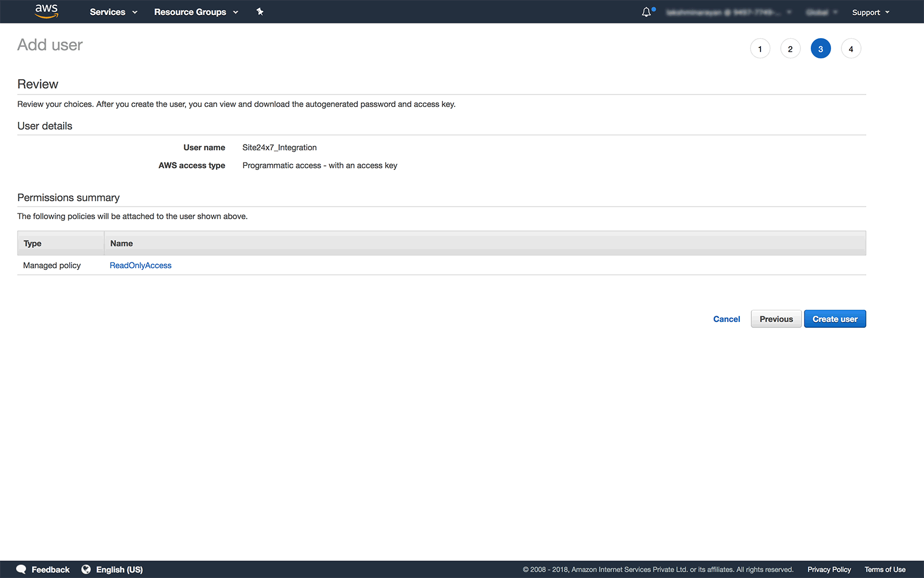The height and width of the screenshot is (578, 924).
Task: Open the notifications bell icon
Action: (646, 12)
